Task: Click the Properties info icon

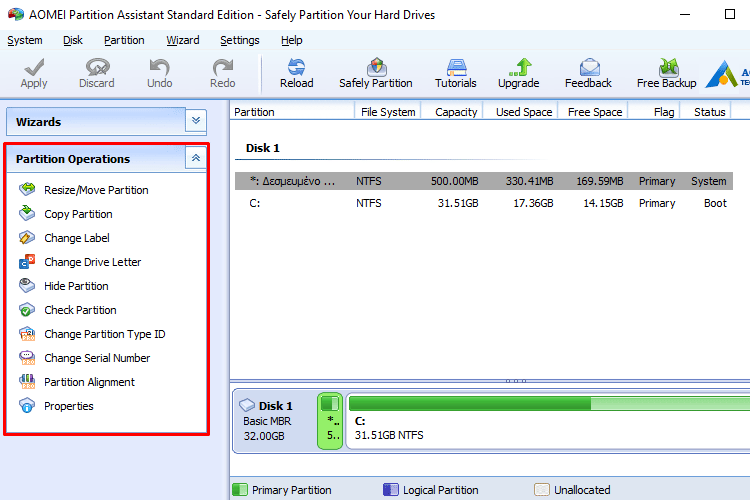Action: [x=27, y=405]
